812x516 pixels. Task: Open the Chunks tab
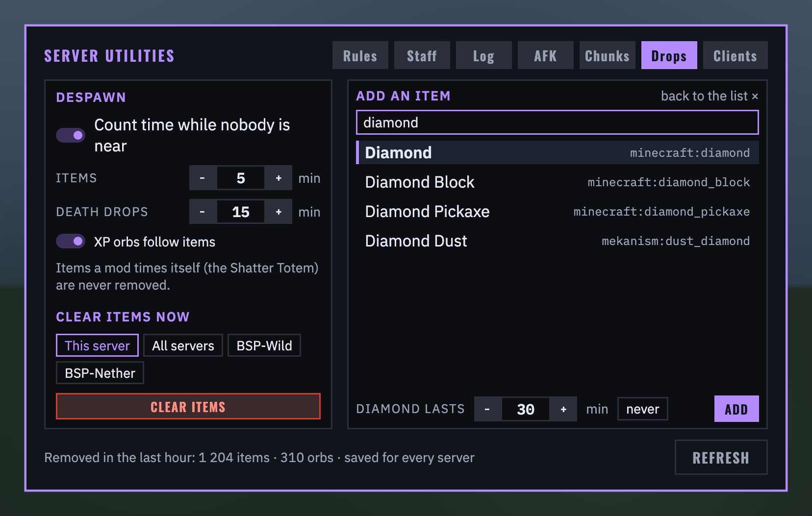608,55
